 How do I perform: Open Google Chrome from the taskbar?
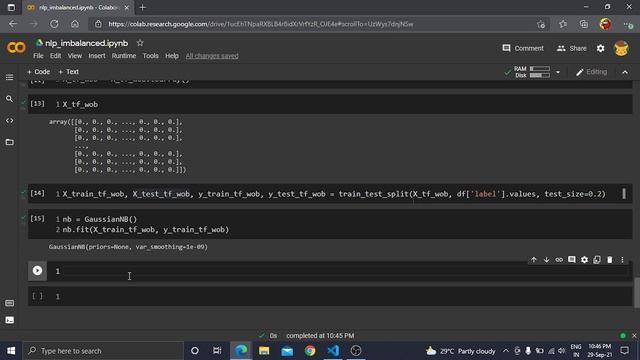point(310,351)
